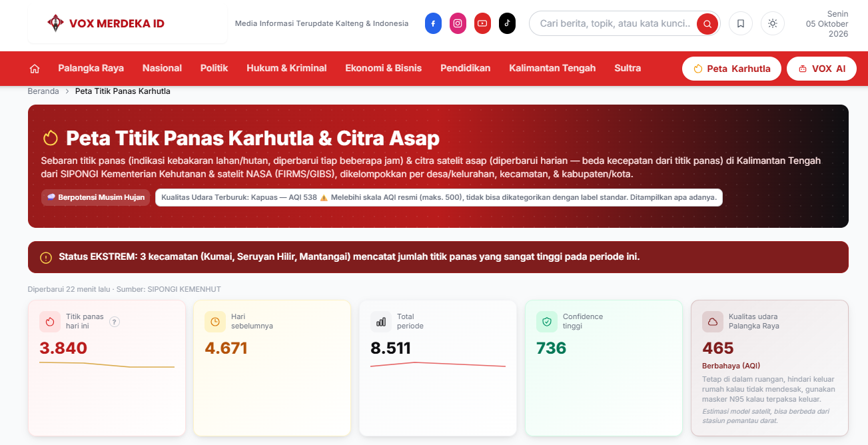
Task: Click the flame icon in Titik panas card
Action: [49, 322]
